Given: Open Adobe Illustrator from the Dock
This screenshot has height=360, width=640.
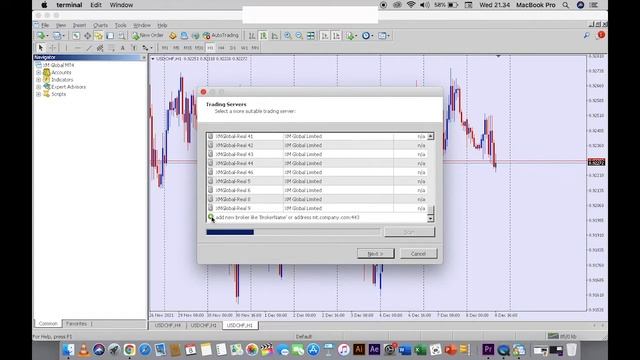Looking at the screenshot, I should coord(359,350).
